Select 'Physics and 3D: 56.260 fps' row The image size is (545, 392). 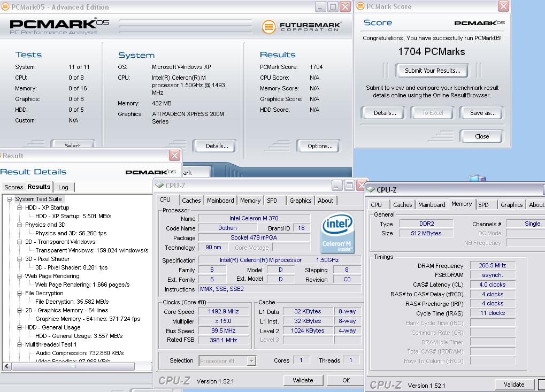click(71, 233)
